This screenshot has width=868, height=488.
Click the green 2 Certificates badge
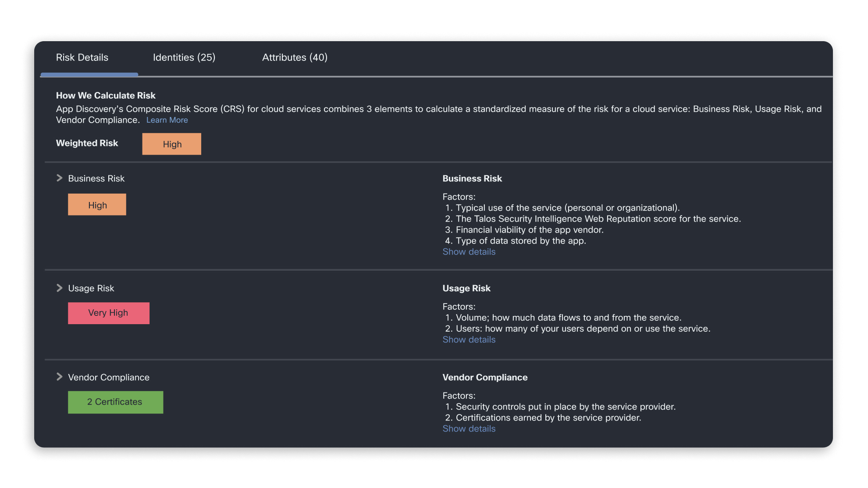pyautogui.click(x=115, y=402)
